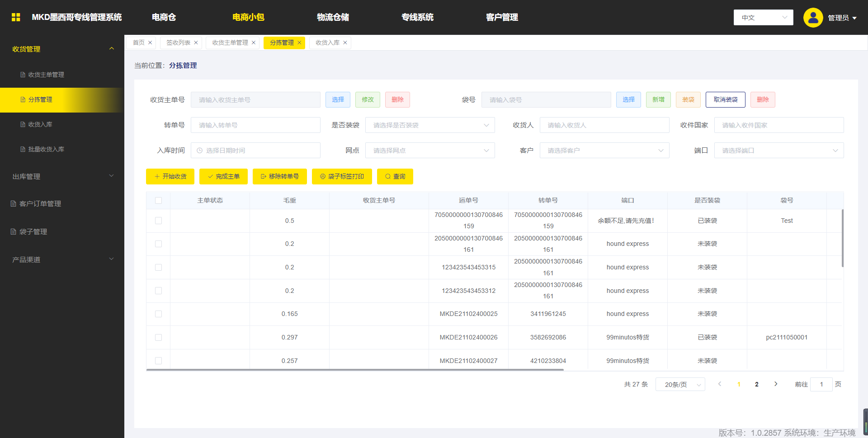
Task: Open the 物流仓储 top menu
Action: point(333,17)
